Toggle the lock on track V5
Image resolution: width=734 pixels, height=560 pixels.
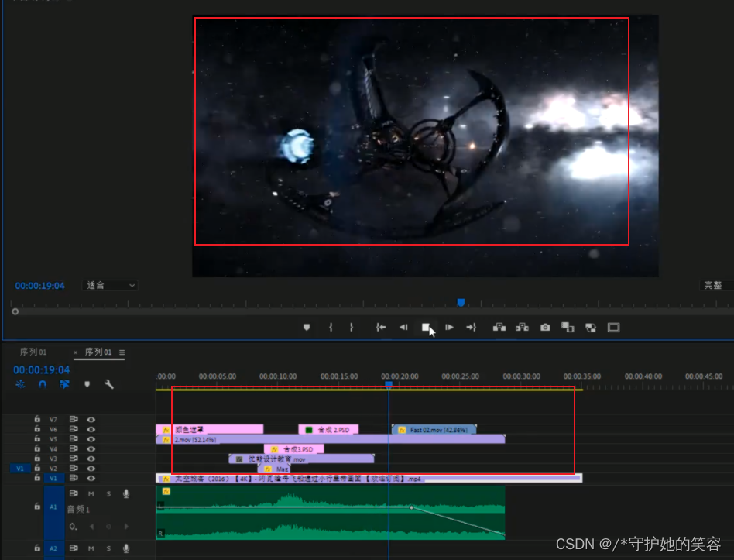pos(37,438)
